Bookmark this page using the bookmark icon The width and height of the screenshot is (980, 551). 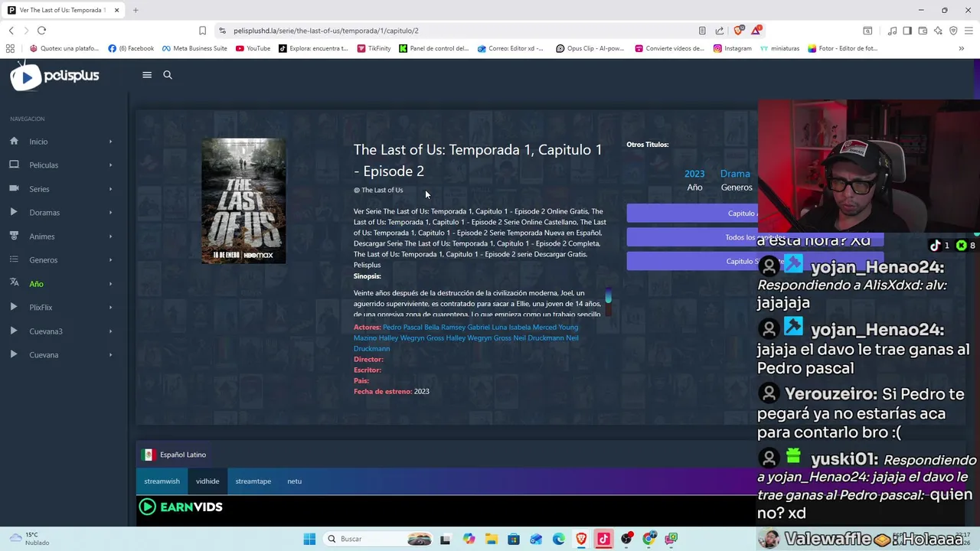(202, 31)
